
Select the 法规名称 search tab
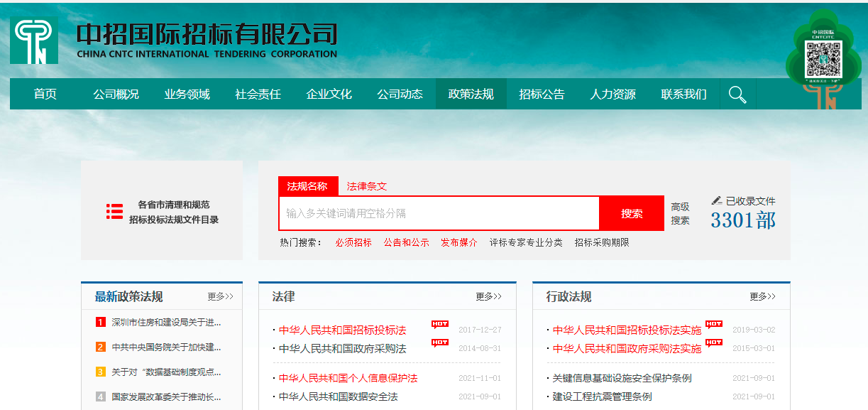[307, 186]
